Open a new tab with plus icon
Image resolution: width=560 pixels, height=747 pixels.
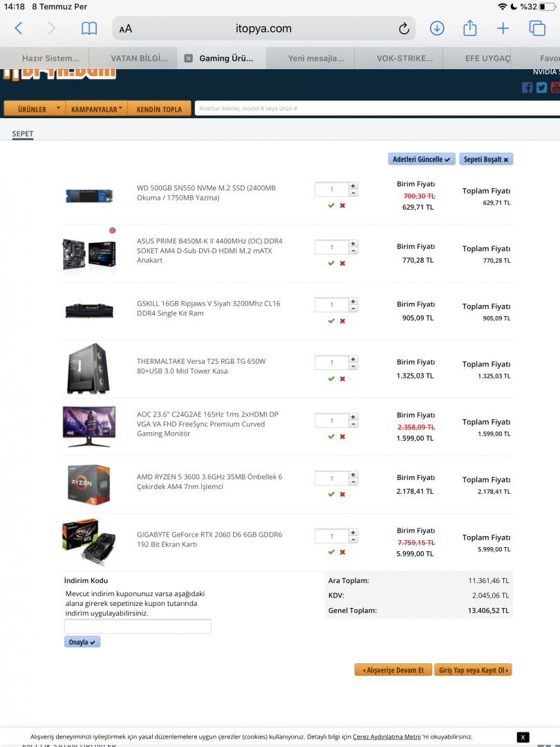point(503,28)
